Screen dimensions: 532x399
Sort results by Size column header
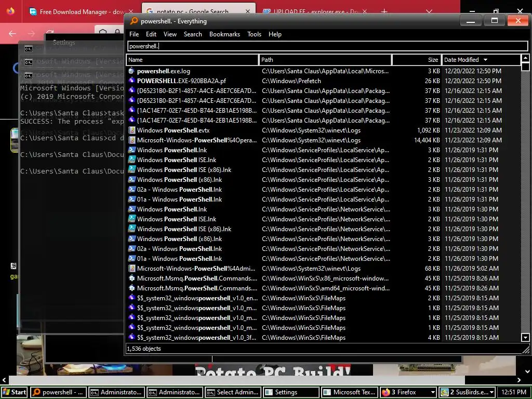[x=417, y=60]
